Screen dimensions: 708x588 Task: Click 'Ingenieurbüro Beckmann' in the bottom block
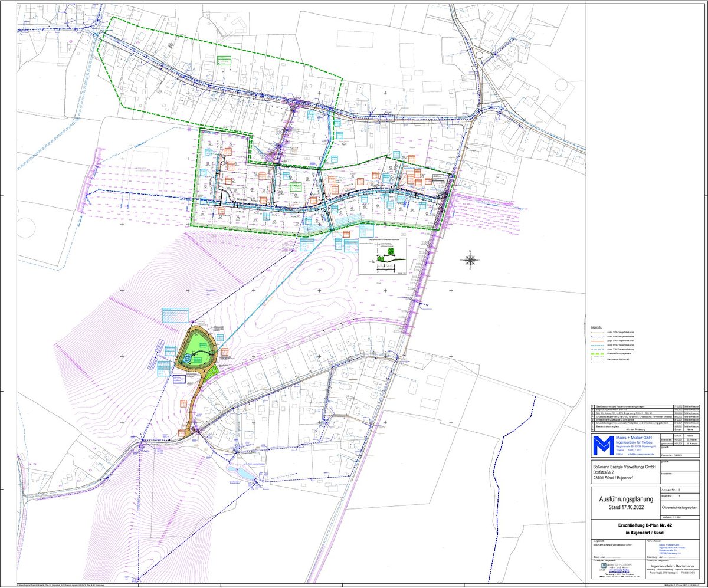(672, 566)
